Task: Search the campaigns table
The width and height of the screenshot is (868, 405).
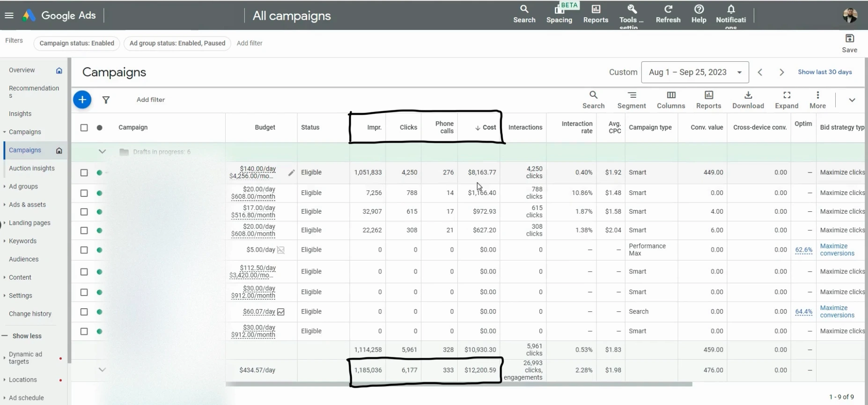Action: coord(593,100)
